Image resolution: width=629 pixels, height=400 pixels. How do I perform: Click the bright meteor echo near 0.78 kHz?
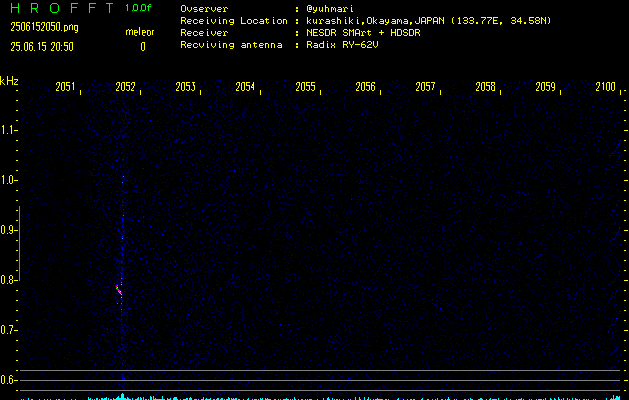click(x=119, y=290)
